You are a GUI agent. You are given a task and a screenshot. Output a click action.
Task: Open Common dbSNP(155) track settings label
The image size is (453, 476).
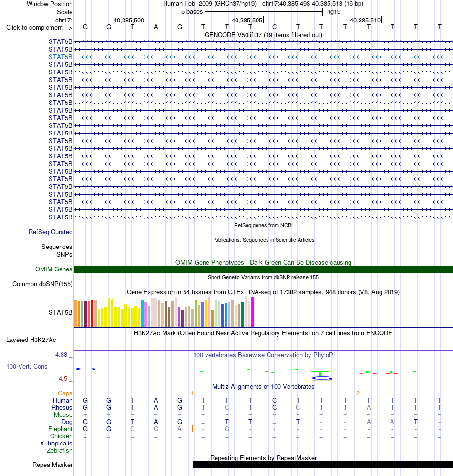[42, 284]
